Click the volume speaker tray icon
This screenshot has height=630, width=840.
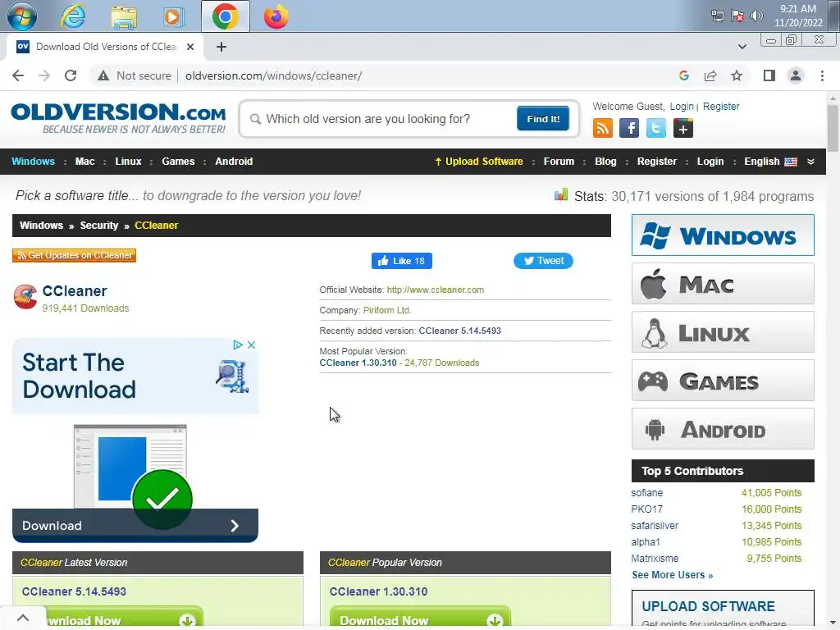(756, 16)
